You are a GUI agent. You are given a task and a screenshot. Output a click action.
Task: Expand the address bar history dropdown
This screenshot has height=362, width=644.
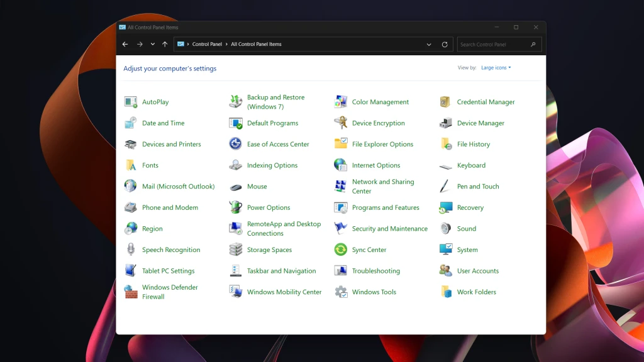(x=429, y=45)
